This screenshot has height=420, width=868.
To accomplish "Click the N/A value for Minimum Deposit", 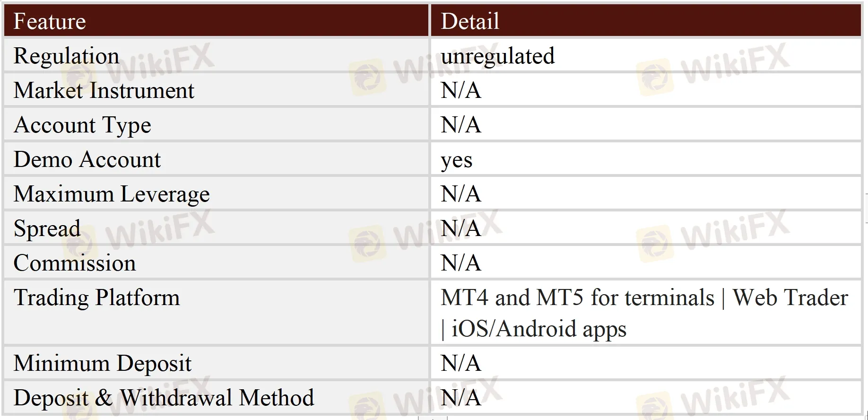I will click(461, 363).
